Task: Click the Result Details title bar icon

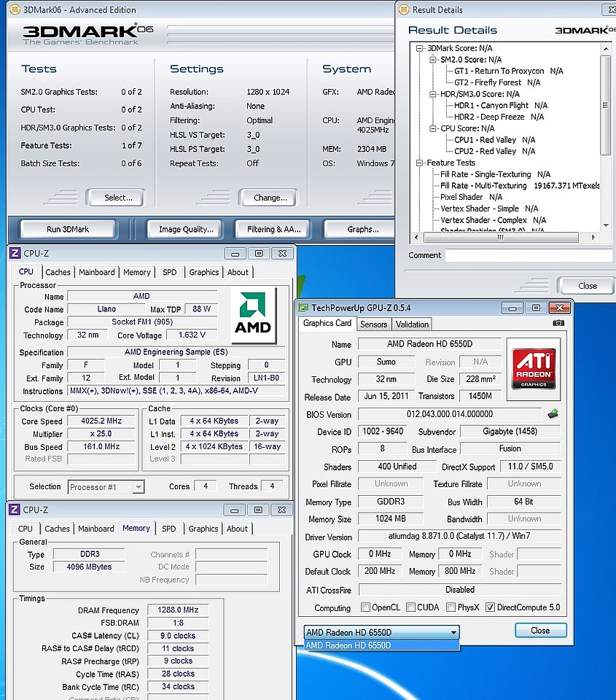Action: click(404, 9)
